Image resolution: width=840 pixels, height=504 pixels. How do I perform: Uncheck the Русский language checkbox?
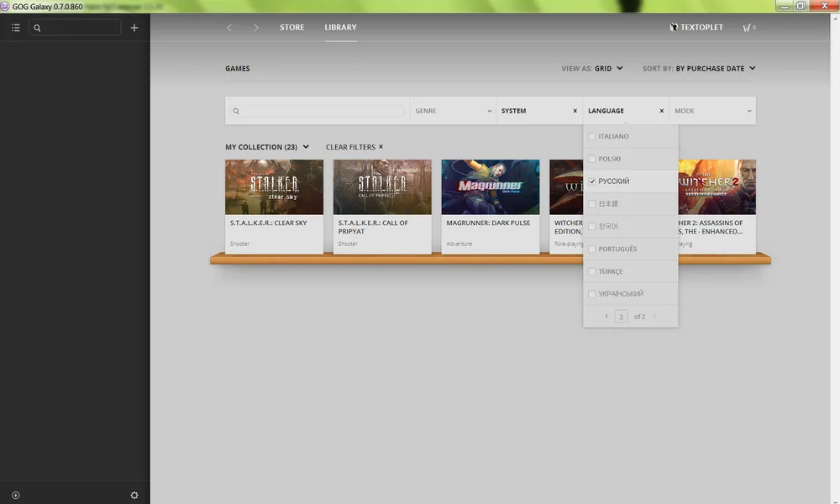592,181
